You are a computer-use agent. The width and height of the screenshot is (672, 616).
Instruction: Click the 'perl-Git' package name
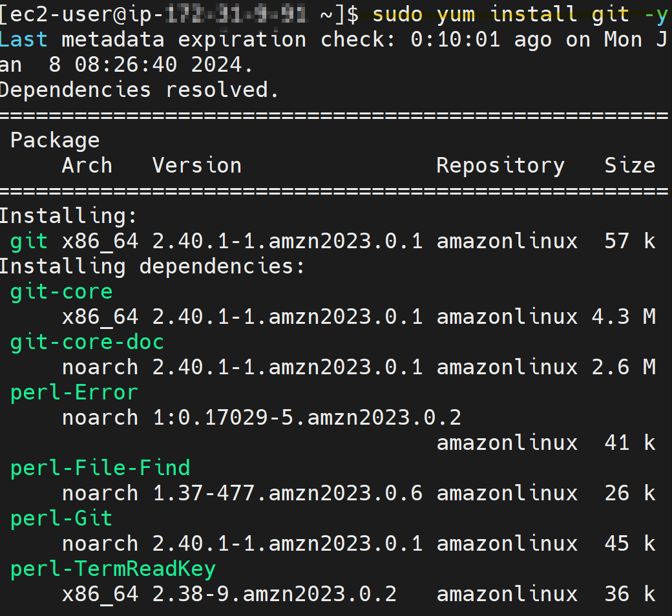(x=61, y=518)
